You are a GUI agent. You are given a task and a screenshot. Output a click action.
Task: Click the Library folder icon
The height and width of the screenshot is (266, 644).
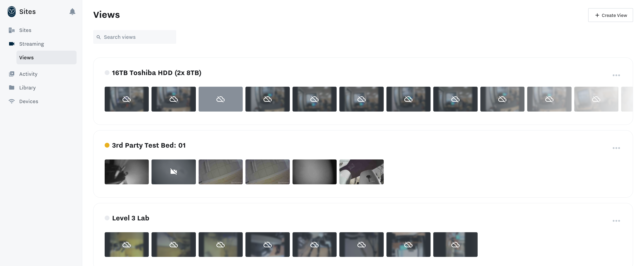tap(11, 88)
